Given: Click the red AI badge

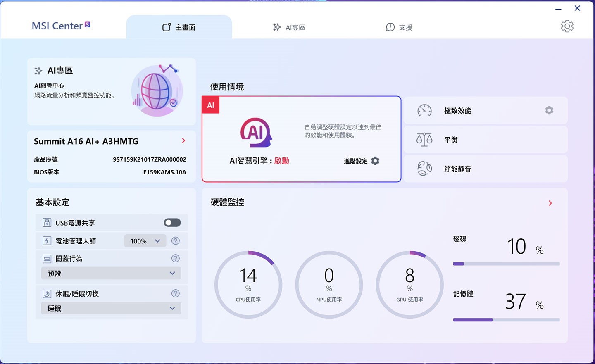Looking at the screenshot, I should tap(211, 105).
